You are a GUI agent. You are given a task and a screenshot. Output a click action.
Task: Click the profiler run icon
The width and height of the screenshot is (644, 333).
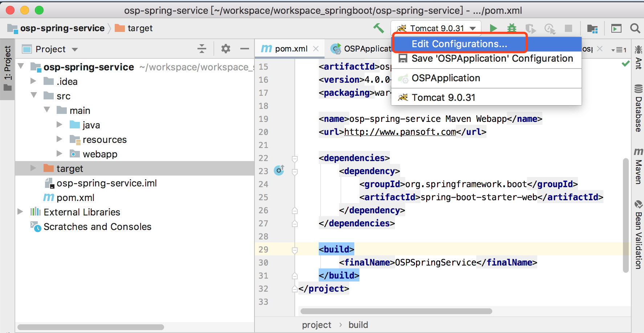tap(550, 28)
